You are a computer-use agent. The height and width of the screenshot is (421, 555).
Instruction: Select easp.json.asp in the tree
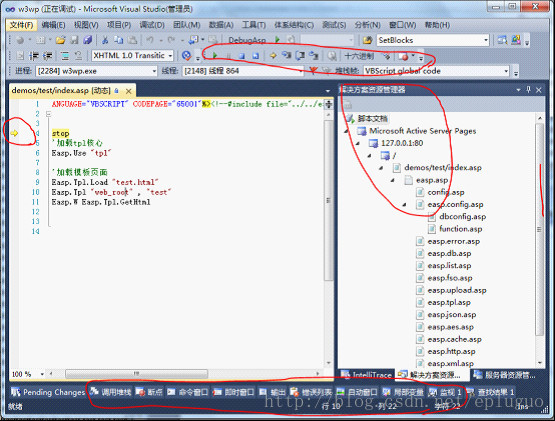pos(451,315)
